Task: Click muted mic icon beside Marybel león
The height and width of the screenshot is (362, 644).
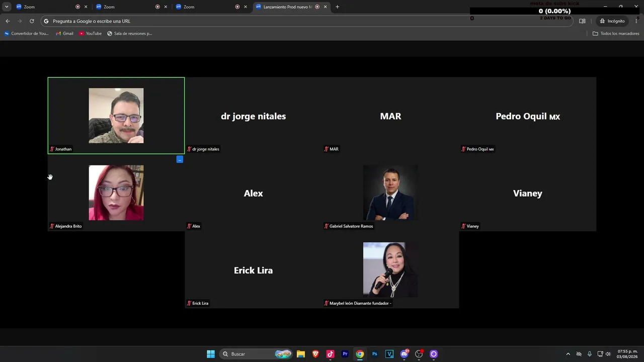Action: click(x=327, y=303)
